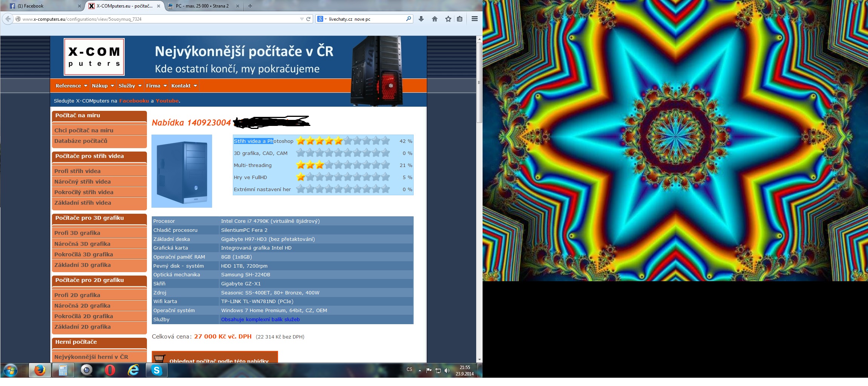Open a new tab with plus icon
868x386 pixels.
coord(250,6)
